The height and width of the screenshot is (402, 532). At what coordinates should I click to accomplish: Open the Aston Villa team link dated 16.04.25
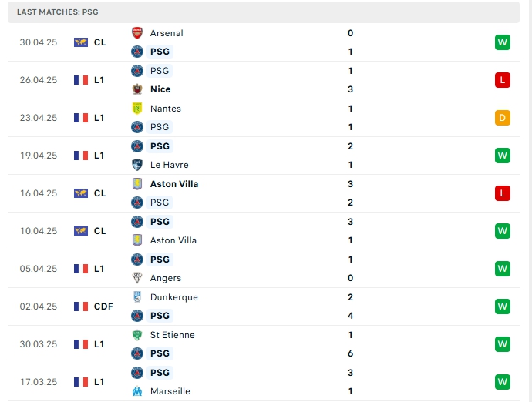pyautogui.click(x=174, y=184)
